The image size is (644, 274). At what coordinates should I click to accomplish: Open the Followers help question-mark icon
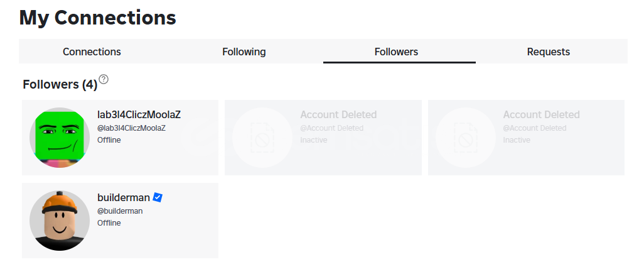(104, 79)
